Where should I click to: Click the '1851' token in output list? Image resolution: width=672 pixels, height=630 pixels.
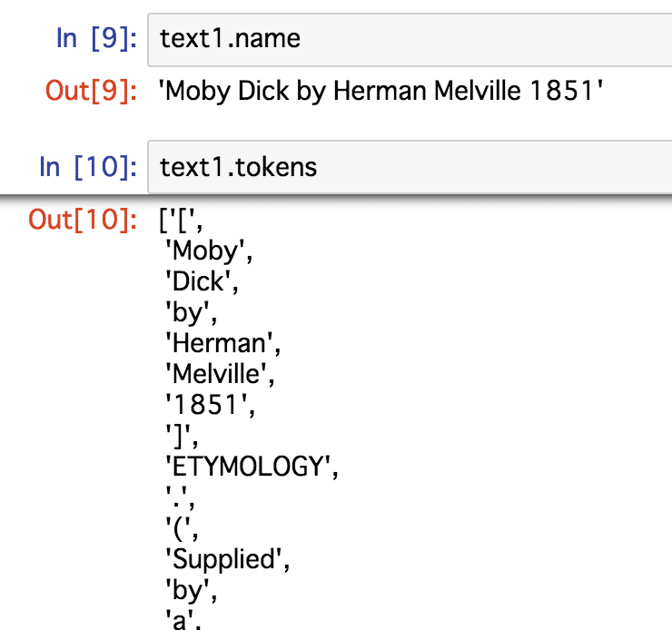pyautogui.click(x=211, y=405)
